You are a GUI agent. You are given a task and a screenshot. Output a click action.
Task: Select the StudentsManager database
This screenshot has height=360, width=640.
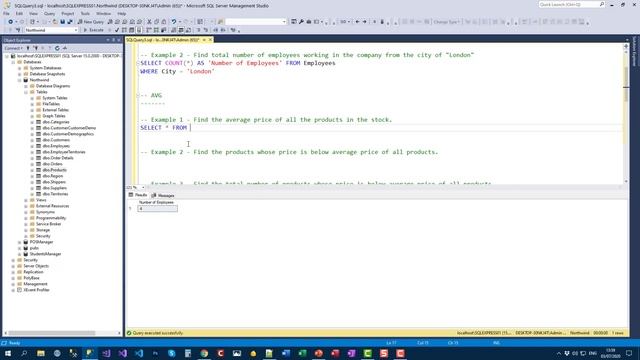[45, 254]
